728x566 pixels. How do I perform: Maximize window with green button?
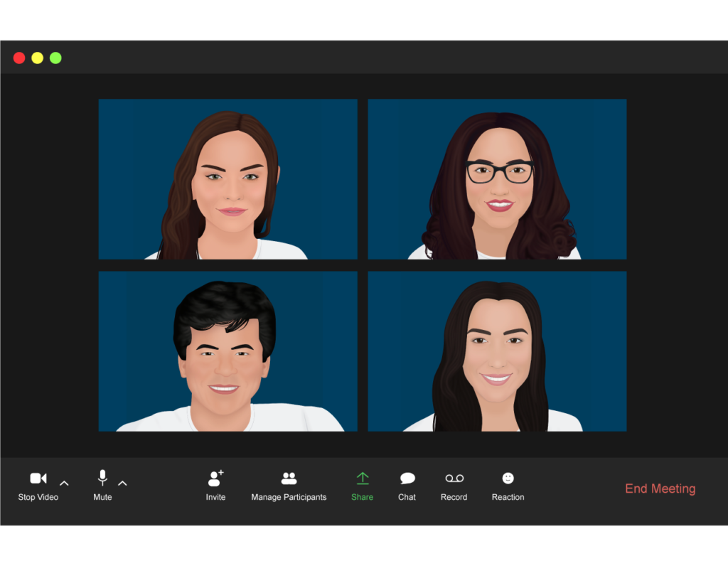point(55,58)
